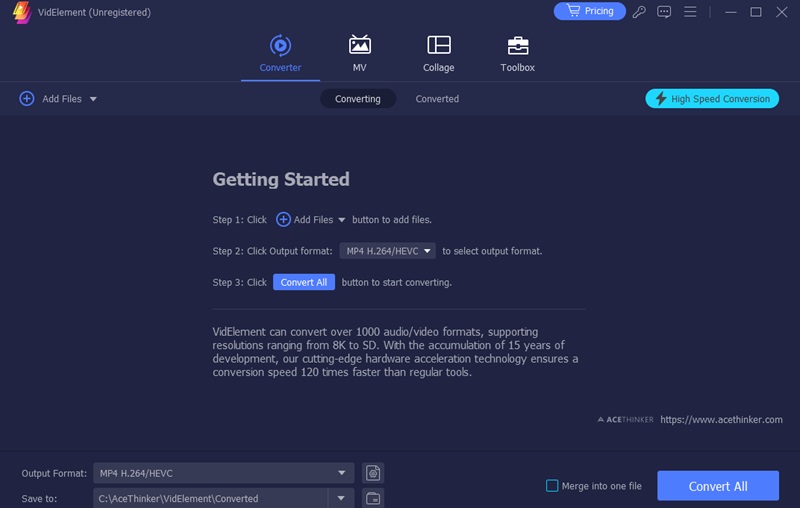This screenshot has height=508, width=800.
Task: Click the key register icon
Action: click(x=639, y=11)
